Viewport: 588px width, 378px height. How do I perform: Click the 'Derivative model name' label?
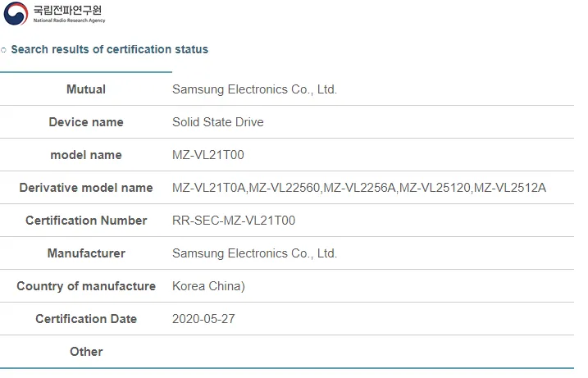[86, 188]
